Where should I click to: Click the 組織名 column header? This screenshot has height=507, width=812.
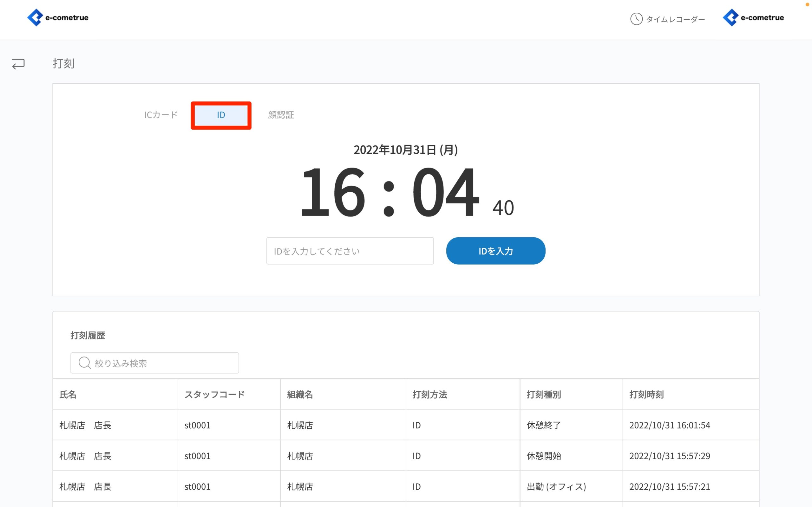(300, 394)
